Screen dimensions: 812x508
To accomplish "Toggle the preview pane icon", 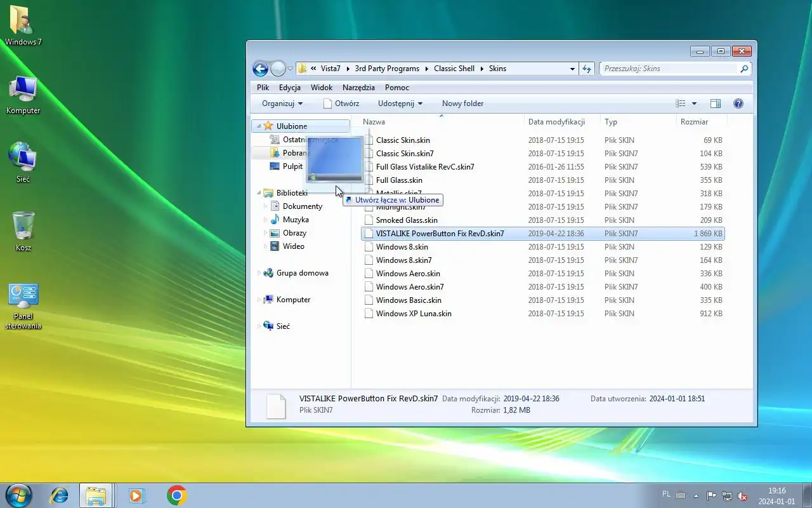I will pyautogui.click(x=716, y=104).
